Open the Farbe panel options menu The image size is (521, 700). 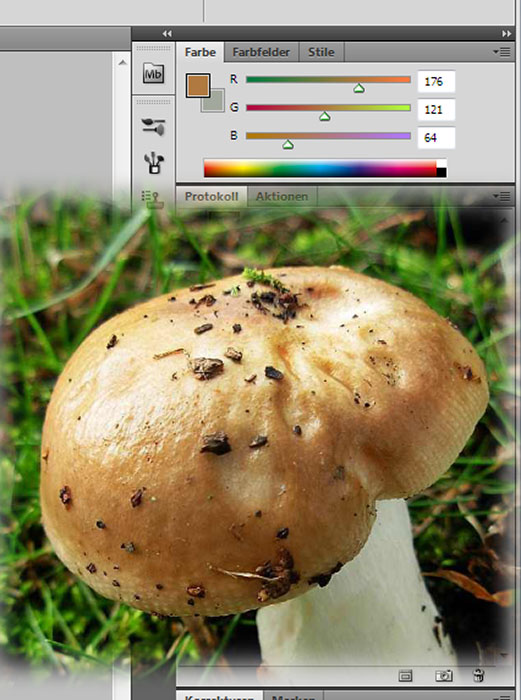(x=502, y=52)
